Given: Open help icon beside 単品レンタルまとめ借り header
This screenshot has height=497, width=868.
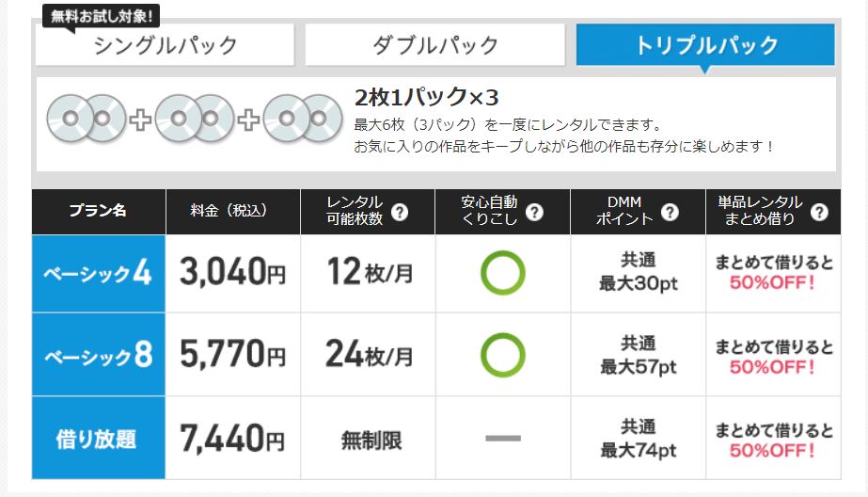Looking at the screenshot, I should (x=819, y=212).
